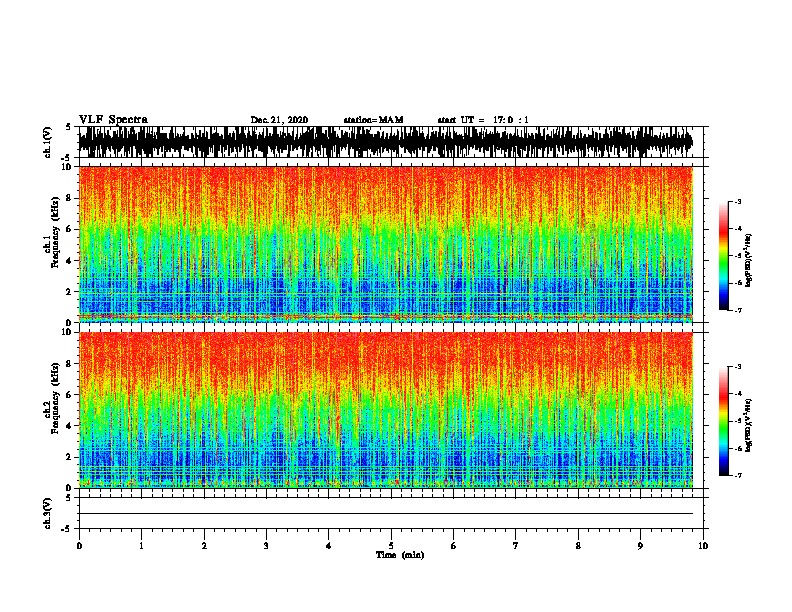Click the "Time (min)" x-axis label
Screen dimensions: 792x612
click(x=400, y=555)
